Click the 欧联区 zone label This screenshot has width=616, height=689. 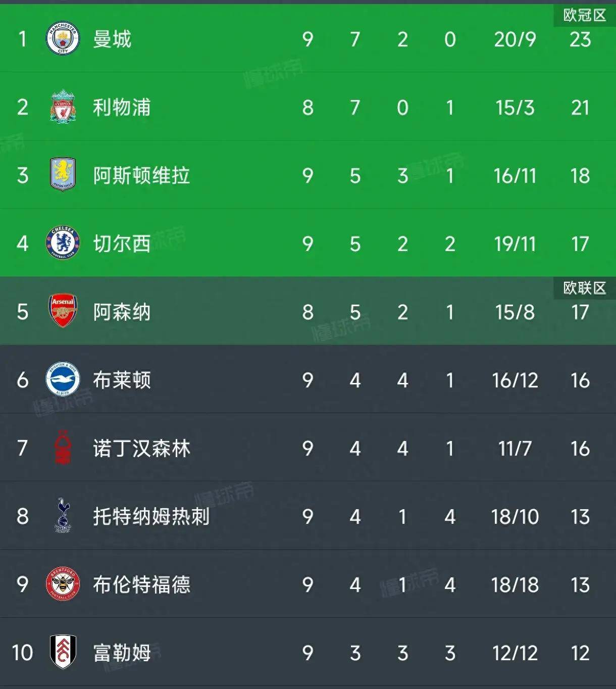585,288
